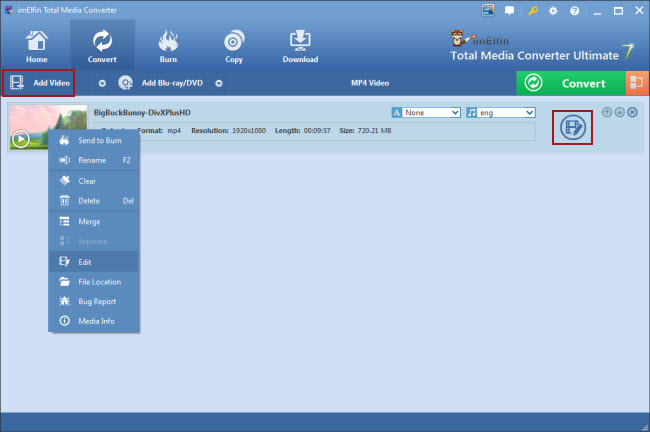Click the Size 720.21 MB value
The image size is (650, 432).
tap(374, 131)
